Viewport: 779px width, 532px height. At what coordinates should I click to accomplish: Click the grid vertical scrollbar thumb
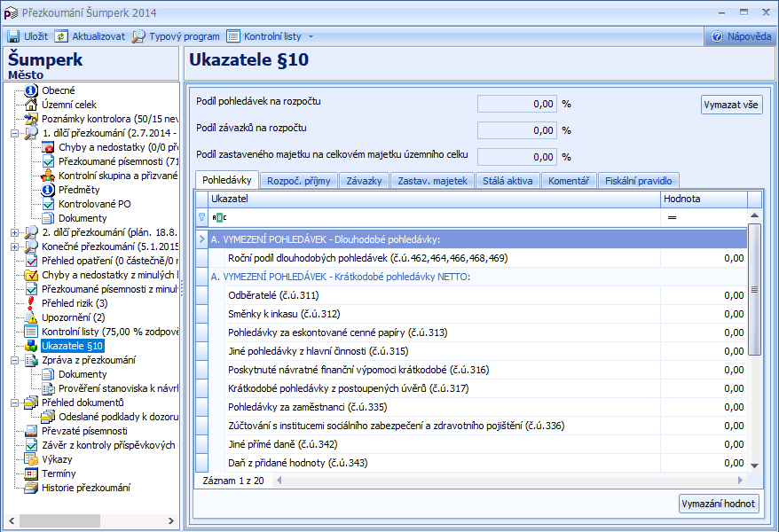754,290
